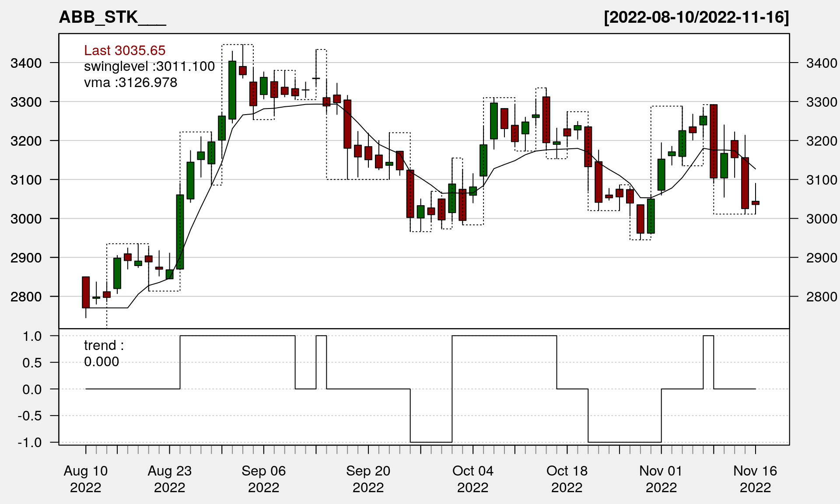This screenshot has width=840, height=504.
Task: Click the 1.0 tick in trend panel
Action: (x=32, y=336)
